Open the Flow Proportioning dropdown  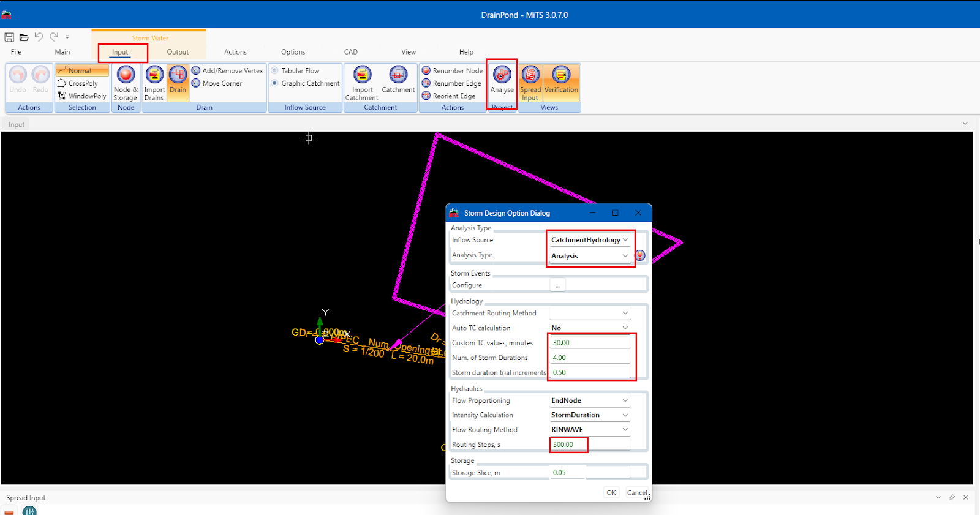[x=590, y=400]
